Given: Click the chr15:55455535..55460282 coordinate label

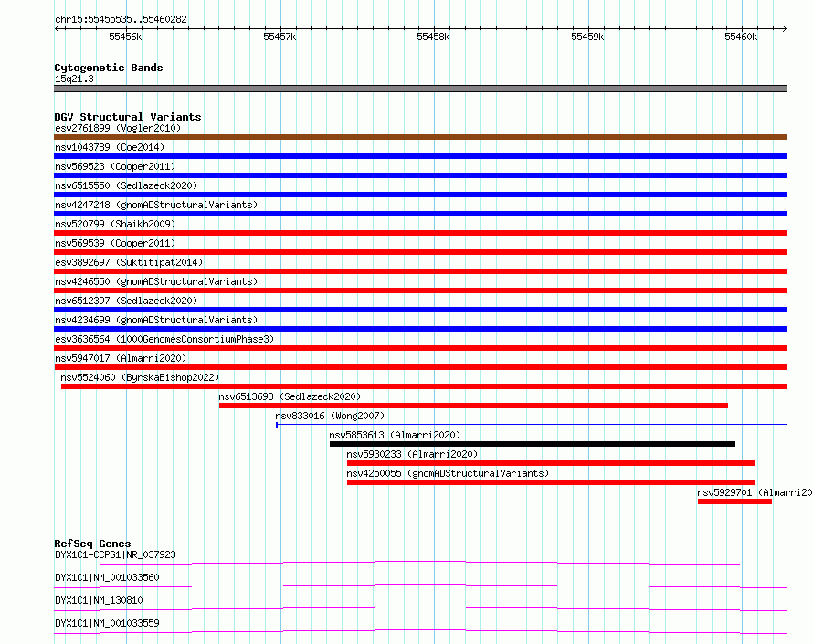Looking at the screenshot, I should pos(121,19).
